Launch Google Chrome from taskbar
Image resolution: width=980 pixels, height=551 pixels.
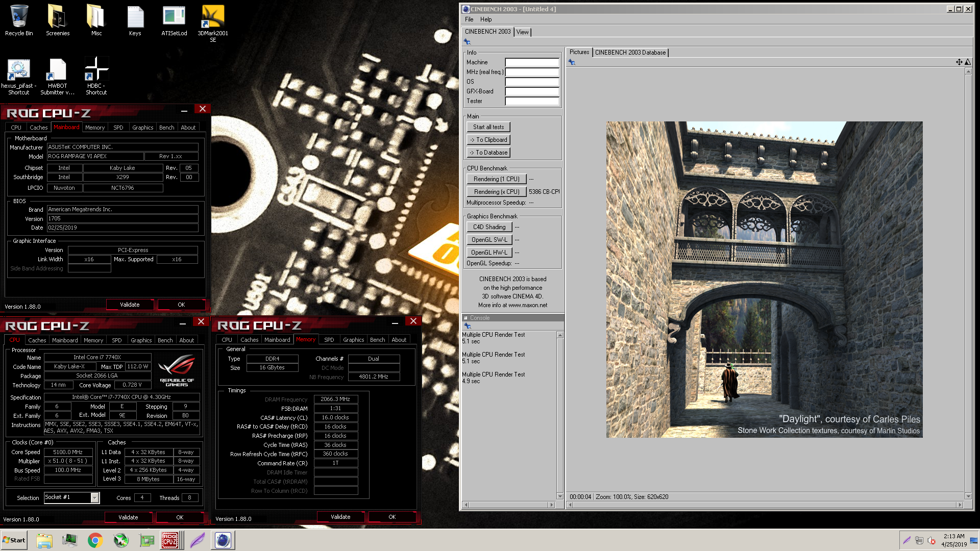tap(95, 540)
